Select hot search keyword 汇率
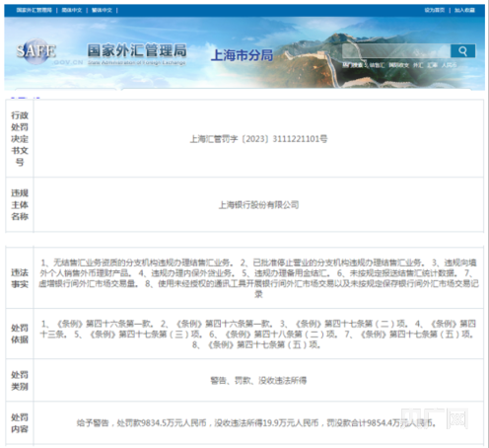489x448 pixels. pyautogui.click(x=432, y=65)
